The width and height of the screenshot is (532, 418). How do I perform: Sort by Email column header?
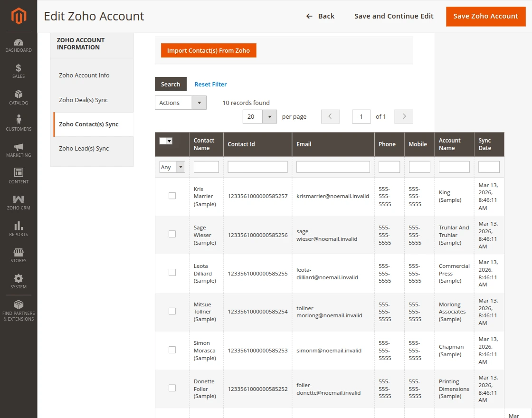(x=333, y=144)
